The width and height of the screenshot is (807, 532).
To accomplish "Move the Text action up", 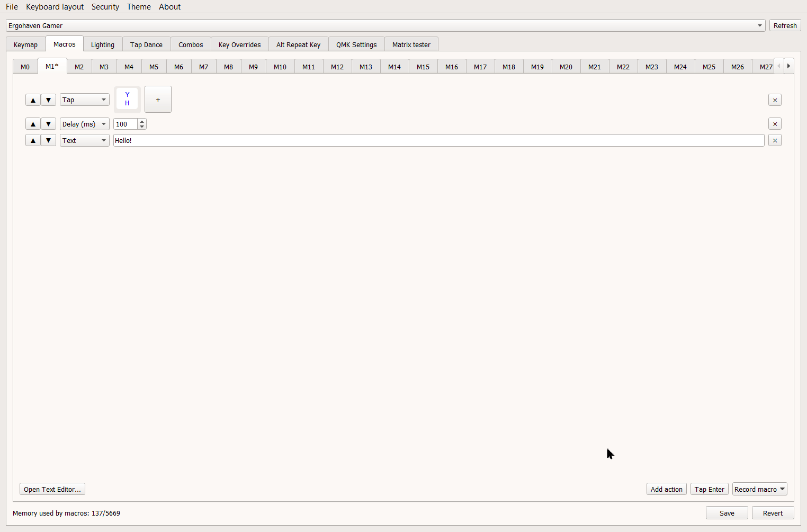I will (x=33, y=140).
